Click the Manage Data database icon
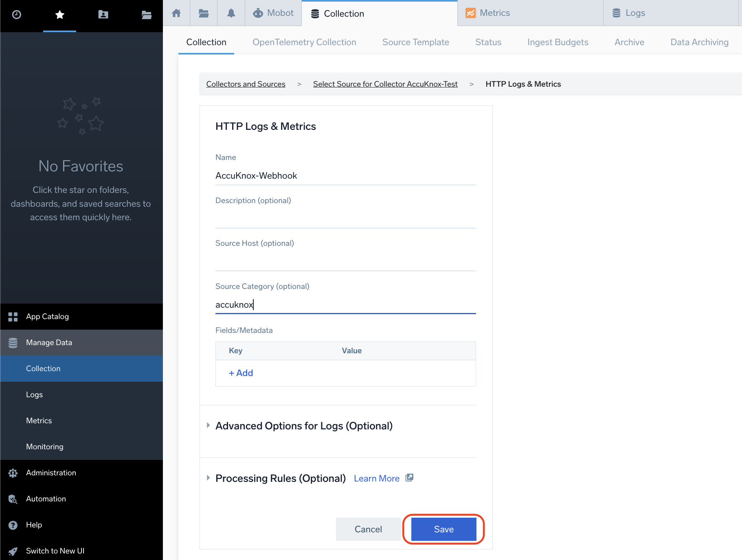This screenshot has height=560, width=742. tap(13, 343)
